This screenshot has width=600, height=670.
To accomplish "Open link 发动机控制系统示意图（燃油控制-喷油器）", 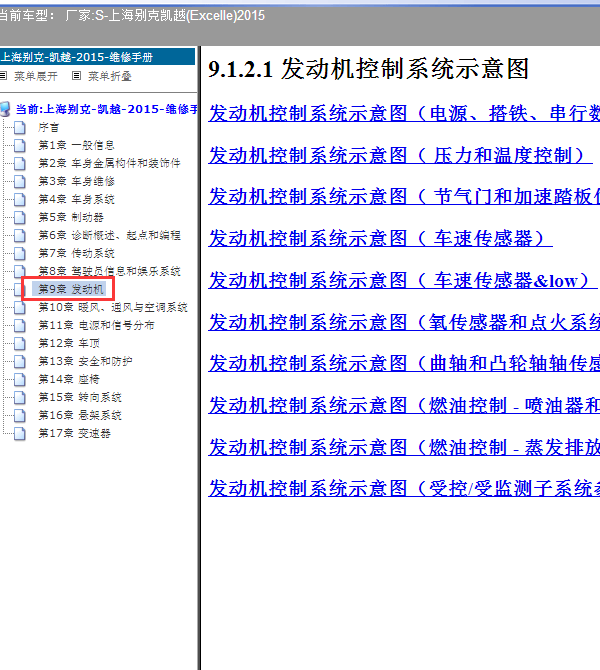I will [404, 406].
